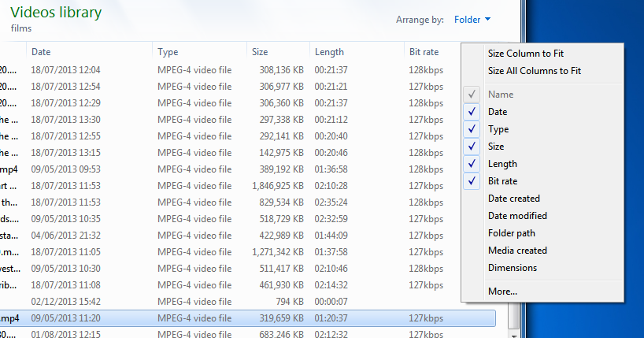Image resolution: width=644 pixels, height=338 pixels.
Task: Open More... column options
Action: pyautogui.click(x=502, y=292)
